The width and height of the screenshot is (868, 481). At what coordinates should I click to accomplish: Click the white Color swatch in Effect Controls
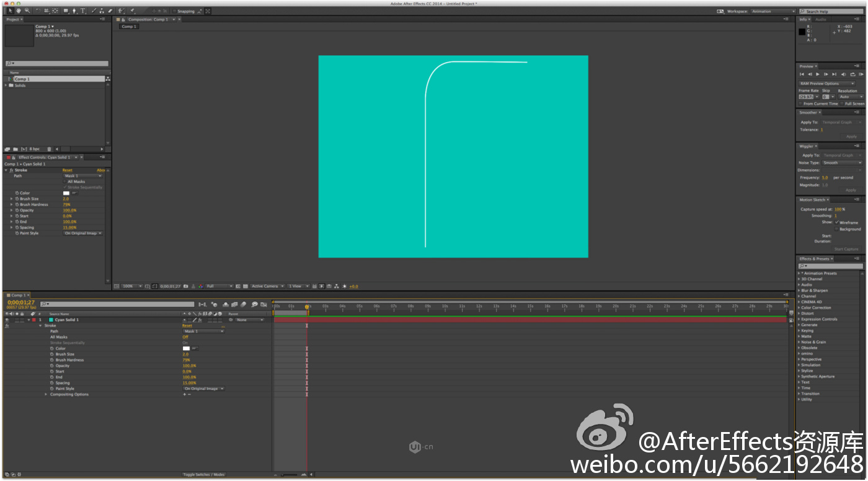coord(66,193)
